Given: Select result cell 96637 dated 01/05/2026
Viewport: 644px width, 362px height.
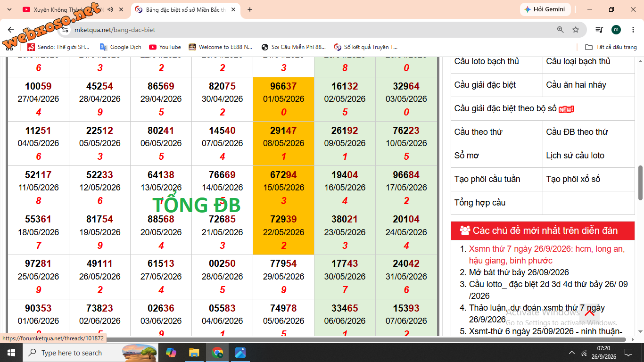Looking at the screenshot, I should (283, 99).
